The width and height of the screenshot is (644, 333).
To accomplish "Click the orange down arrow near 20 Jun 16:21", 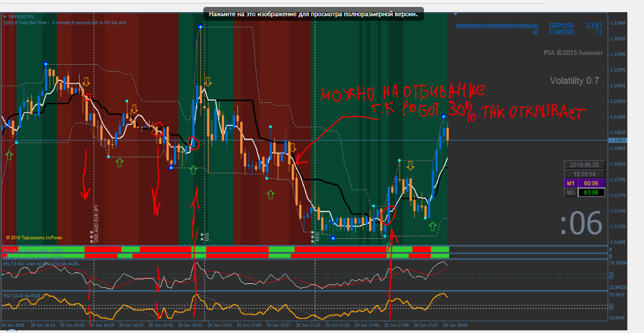I will coord(86,82).
